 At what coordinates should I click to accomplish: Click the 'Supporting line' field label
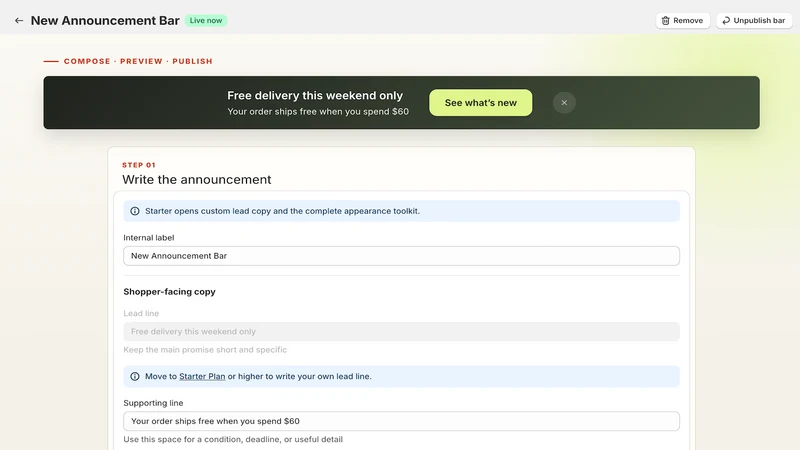[x=153, y=403]
